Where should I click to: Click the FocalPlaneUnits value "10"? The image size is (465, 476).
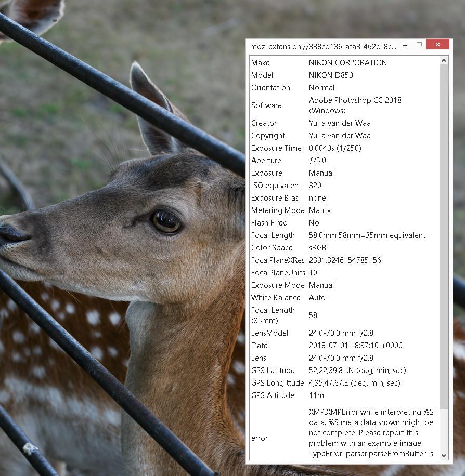(x=313, y=273)
